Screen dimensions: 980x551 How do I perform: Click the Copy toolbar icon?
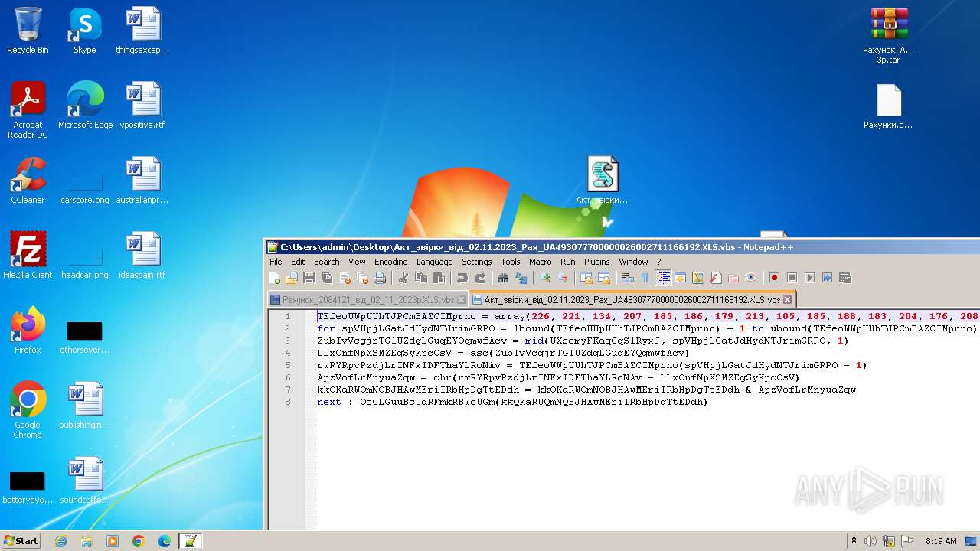coord(420,278)
